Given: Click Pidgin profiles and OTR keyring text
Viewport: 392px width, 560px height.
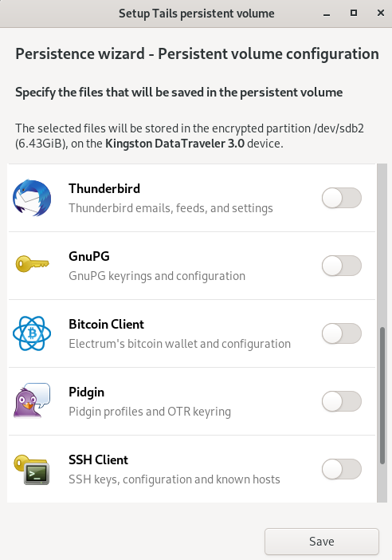Looking at the screenshot, I should pos(150,412).
